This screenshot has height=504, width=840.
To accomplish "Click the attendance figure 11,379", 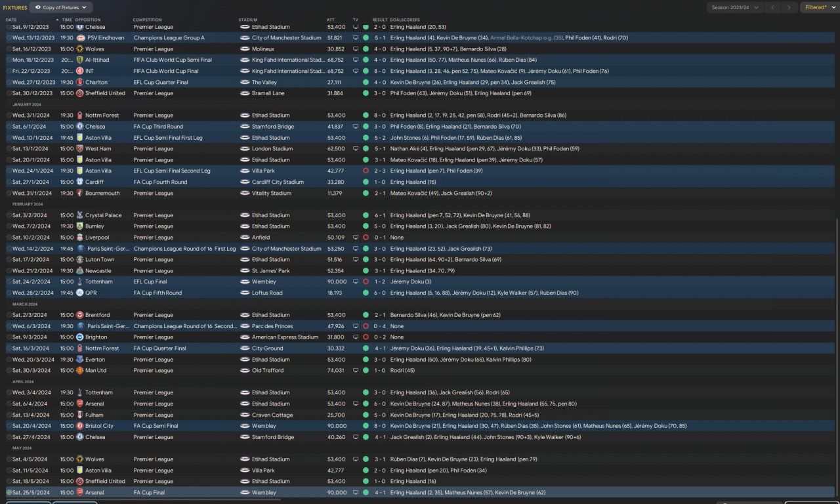I will pyautogui.click(x=335, y=194).
